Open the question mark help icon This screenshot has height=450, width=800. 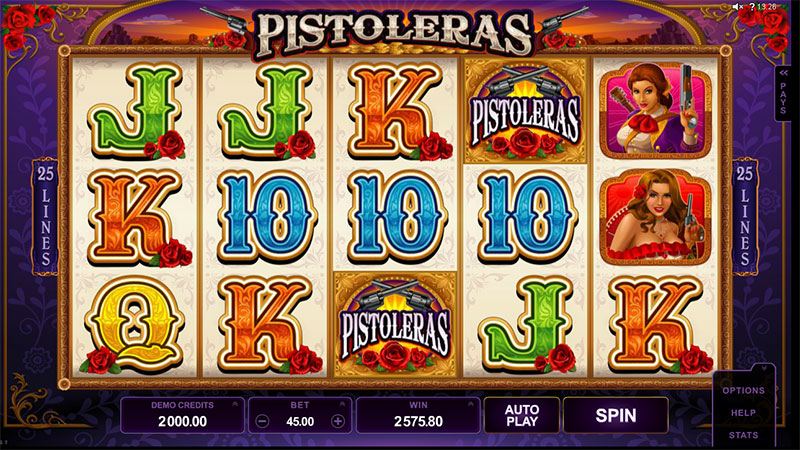[752, 7]
